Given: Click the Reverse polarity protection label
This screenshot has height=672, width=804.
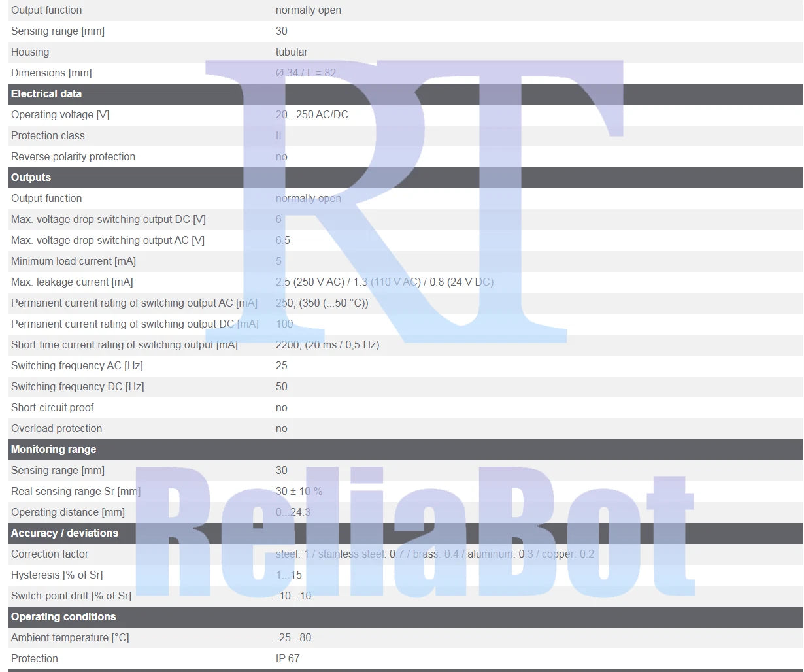Looking at the screenshot, I should click(x=73, y=157).
